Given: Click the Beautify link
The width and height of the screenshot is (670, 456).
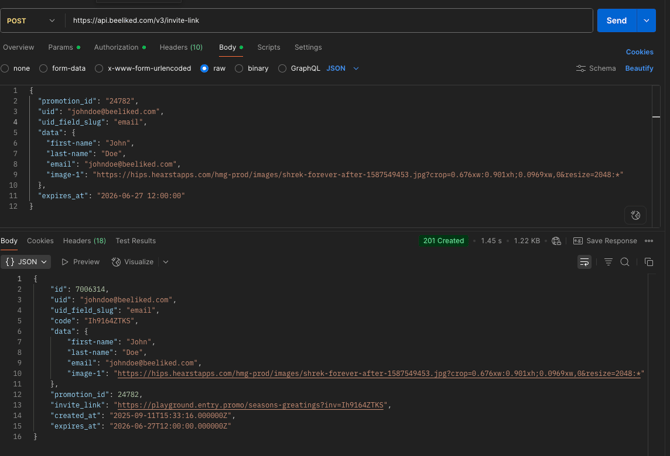Looking at the screenshot, I should click(x=639, y=68).
